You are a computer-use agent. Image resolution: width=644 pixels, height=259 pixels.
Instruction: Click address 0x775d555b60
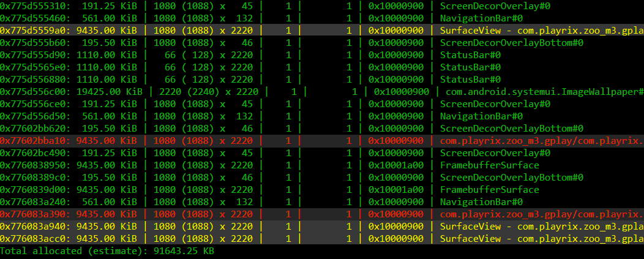pos(35,43)
